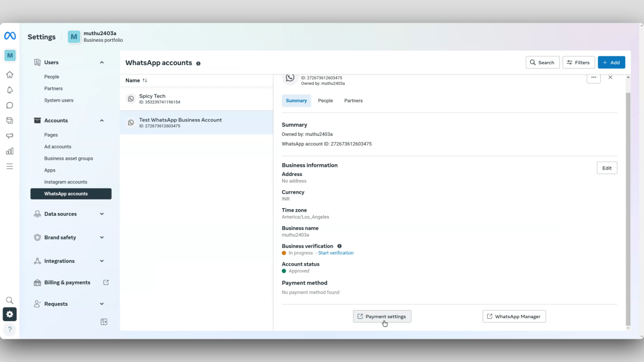The image size is (644, 362).
Task: Open WhatsApp Manager button
Action: pyautogui.click(x=514, y=316)
